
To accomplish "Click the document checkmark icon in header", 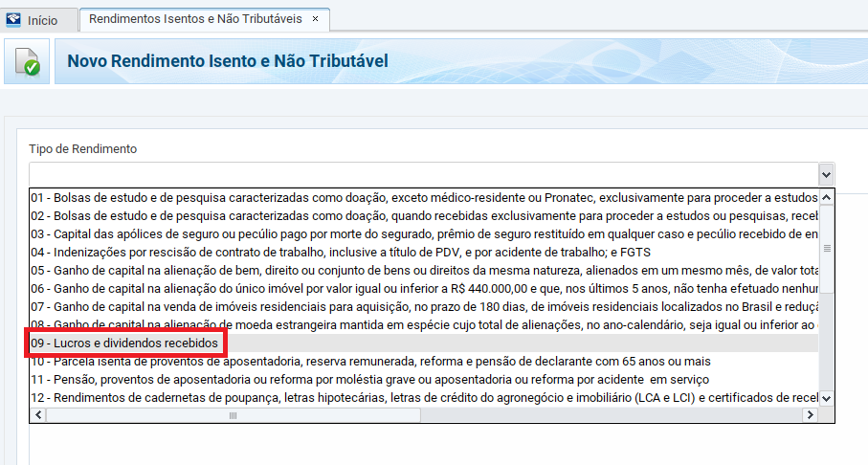I will (x=27, y=62).
